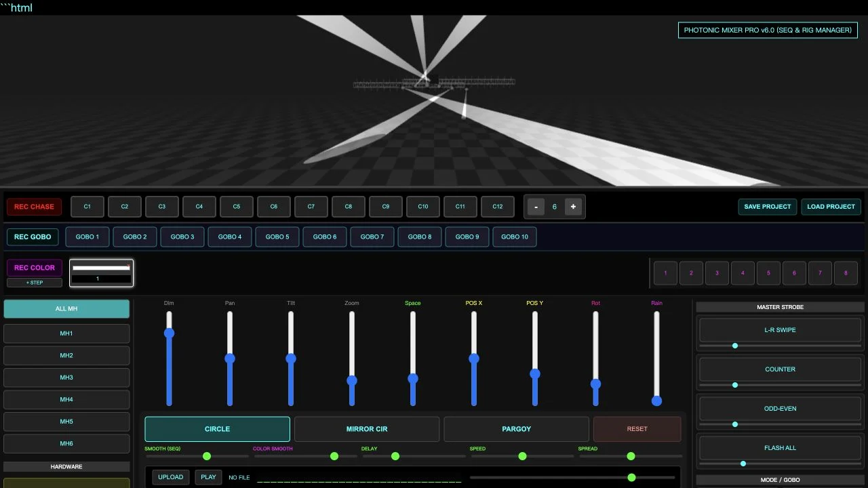This screenshot has width=868, height=488.
Task: Trigger chase slot C1
Action: pyautogui.click(x=87, y=207)
